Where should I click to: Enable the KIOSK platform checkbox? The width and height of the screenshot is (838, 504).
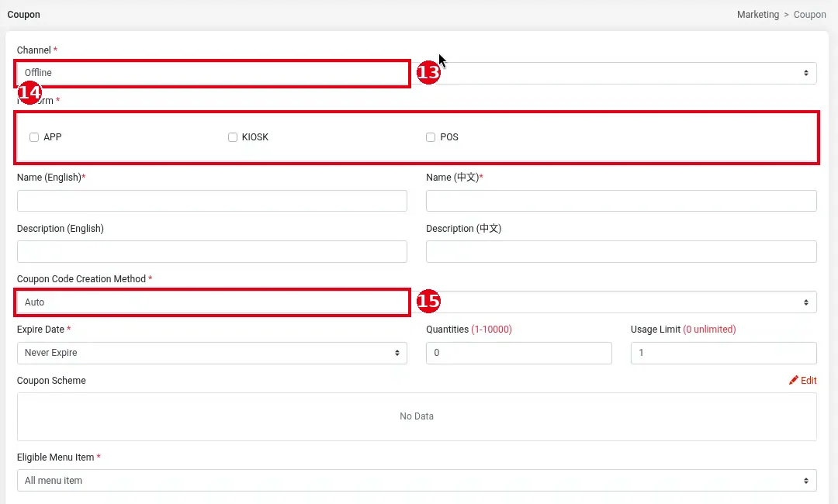tap(233, 137)
